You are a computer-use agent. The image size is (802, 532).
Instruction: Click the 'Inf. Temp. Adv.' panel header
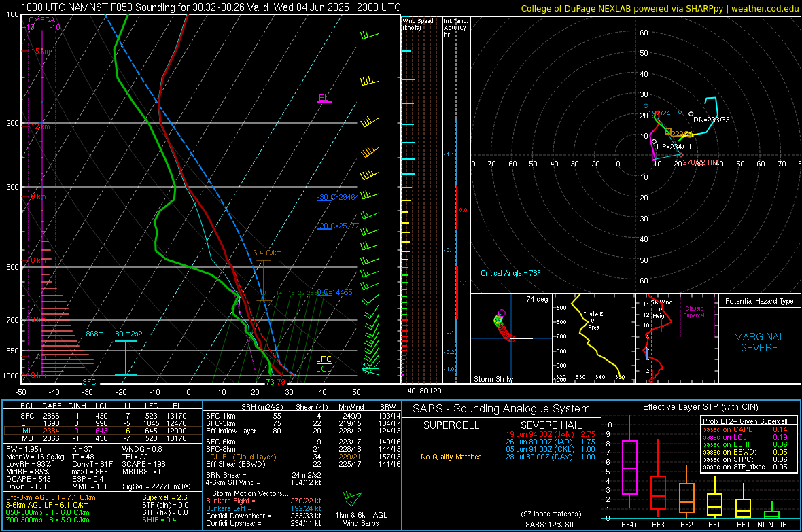coord(455,28)
